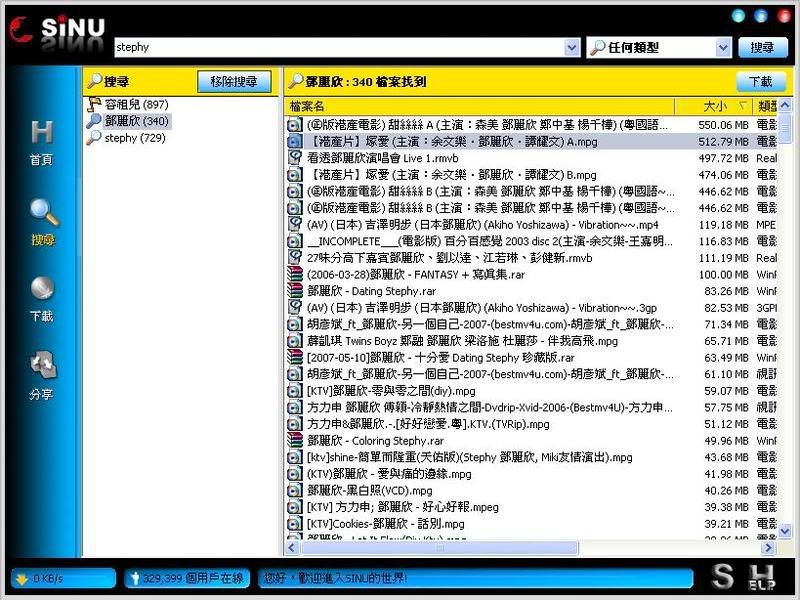The height and width of the screenshot is (600, 800).
Task: Click the 類型 type column header
Action: [x=765, y=106]
